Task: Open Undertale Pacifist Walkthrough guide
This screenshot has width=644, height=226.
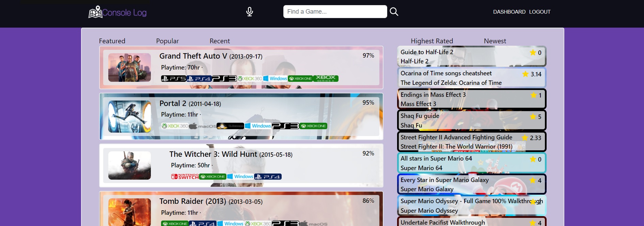Action: tap(472, 222)
